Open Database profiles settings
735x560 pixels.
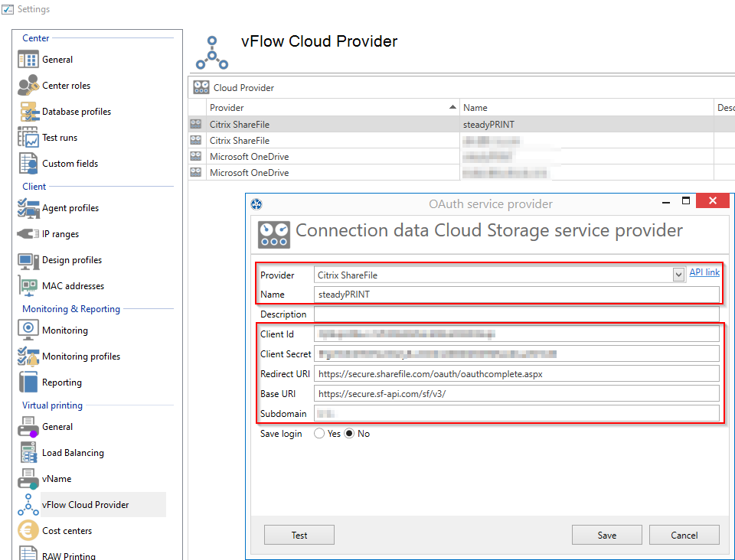77,112
